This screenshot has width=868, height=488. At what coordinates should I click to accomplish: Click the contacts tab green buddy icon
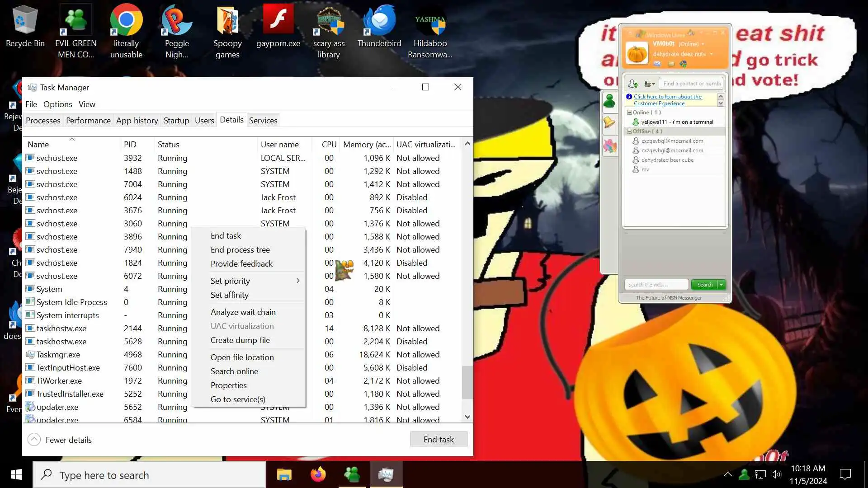[x=609, y=101]
